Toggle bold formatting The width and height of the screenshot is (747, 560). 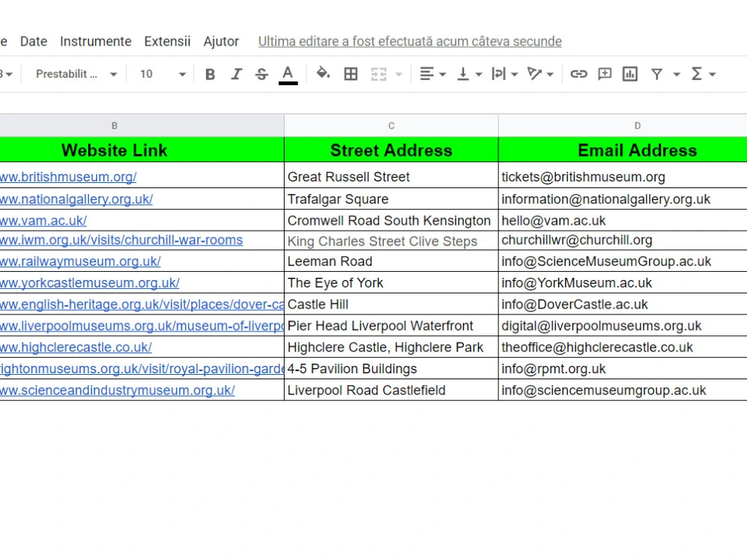[210, 74]
